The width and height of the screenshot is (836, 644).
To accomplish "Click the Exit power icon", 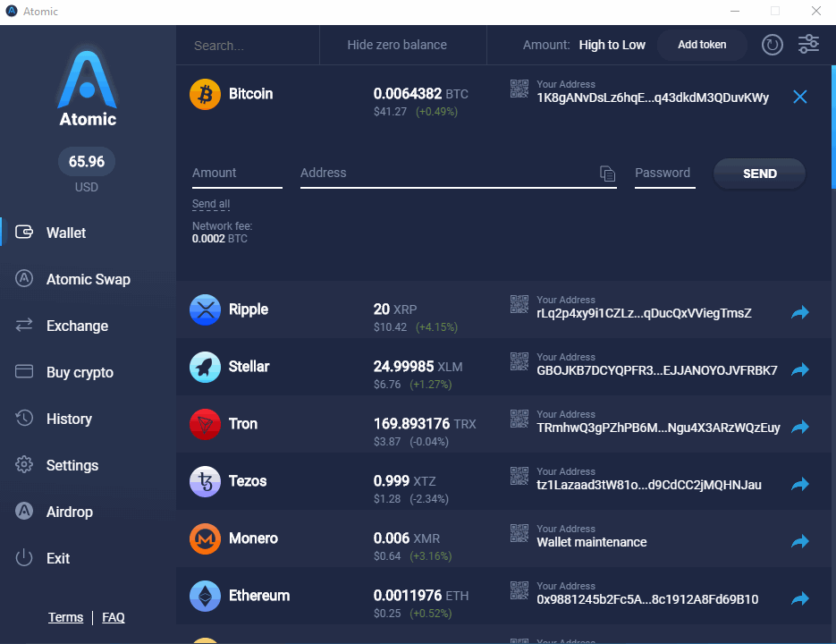I will [24, 558].
